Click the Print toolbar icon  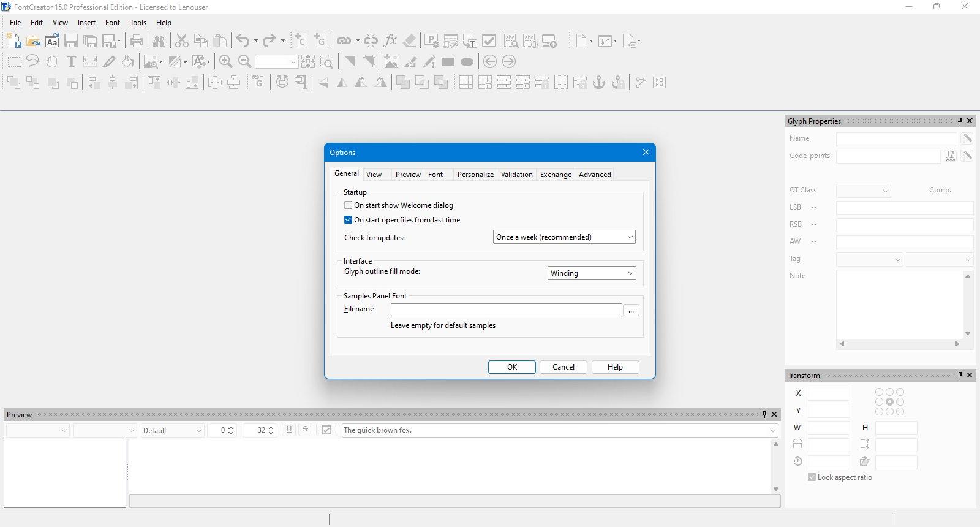pyautogui.click(x=137, y=41)
